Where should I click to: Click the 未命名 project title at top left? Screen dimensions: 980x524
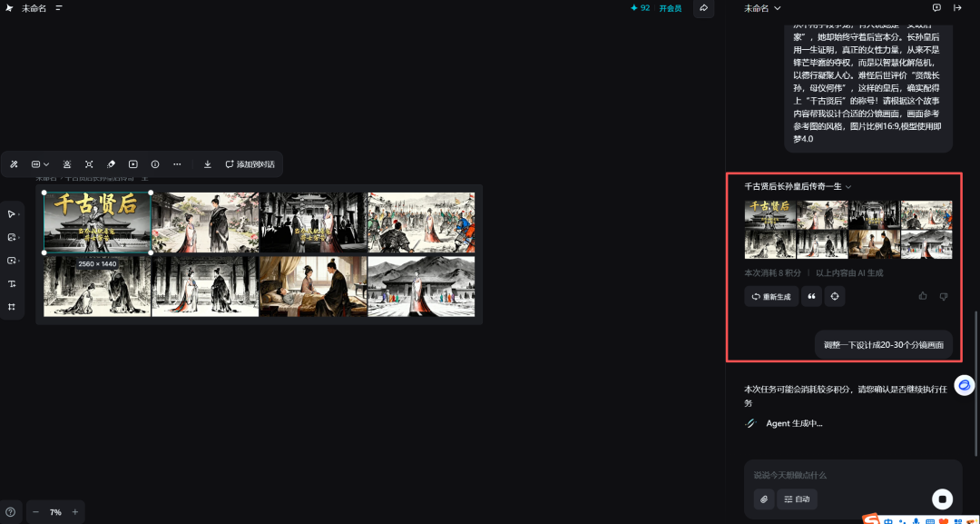pos(34,8)
